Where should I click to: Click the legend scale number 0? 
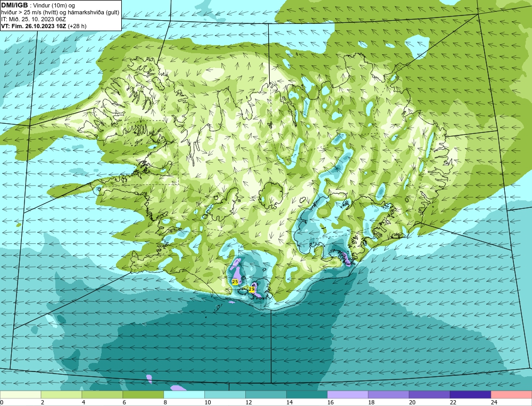pos(2,402)
